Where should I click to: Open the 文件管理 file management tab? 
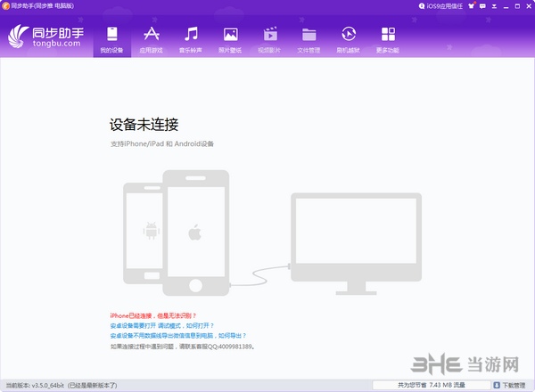309,39
